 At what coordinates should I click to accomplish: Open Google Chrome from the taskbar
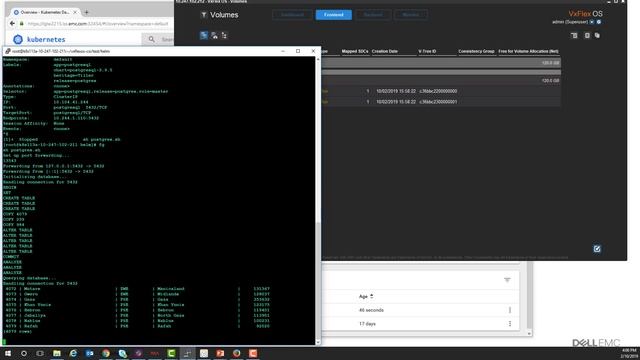[x=106, y=353]
